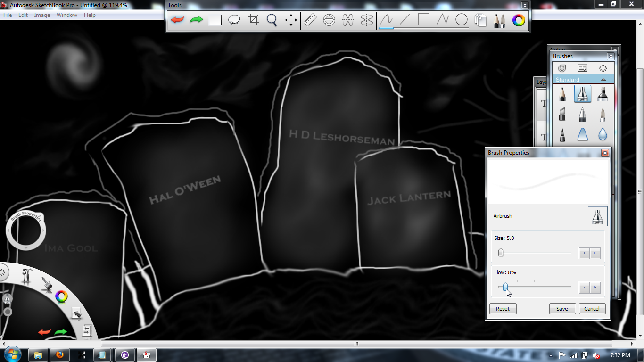
Task: Select the Lasso selection tool
Action: [x=234, y=20]
